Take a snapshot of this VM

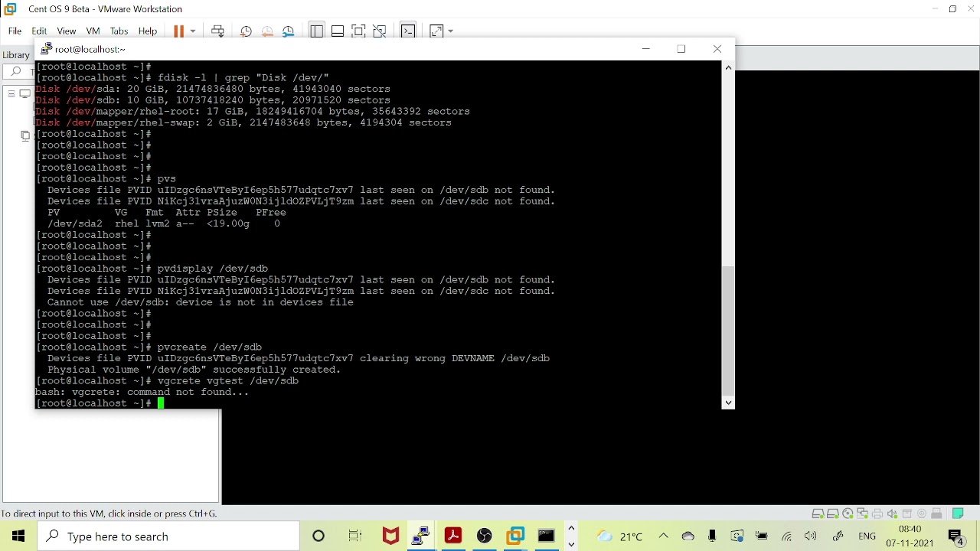point(247,31)
